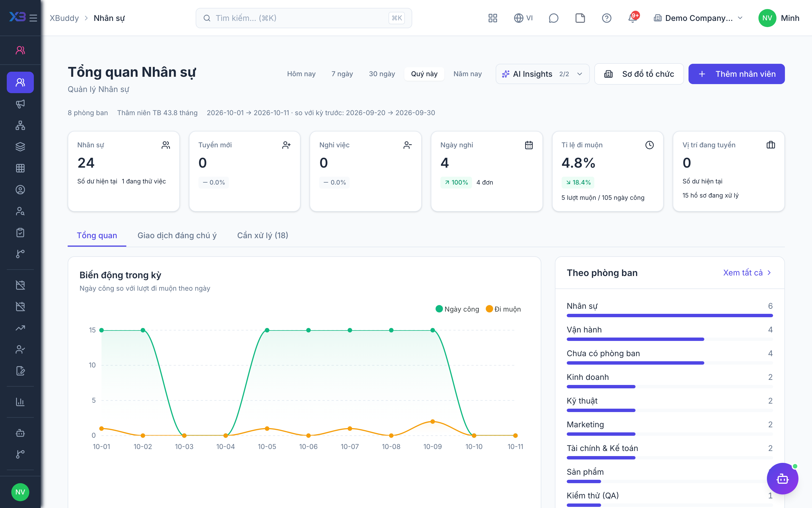Toggle Ngày công series in chart legend
The width and height of the screenshot is (812, 508).
pos(457,309)
